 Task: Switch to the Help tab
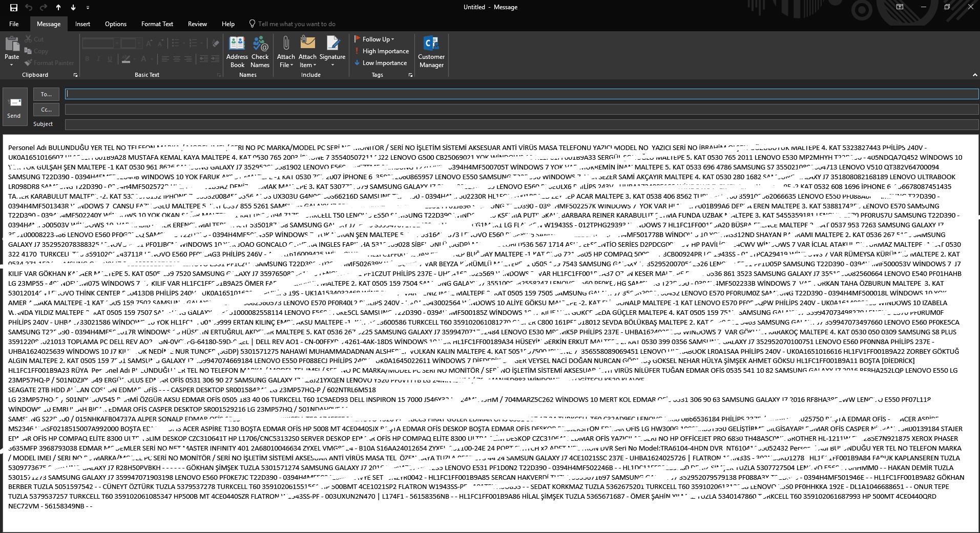[x=228, y=24]
